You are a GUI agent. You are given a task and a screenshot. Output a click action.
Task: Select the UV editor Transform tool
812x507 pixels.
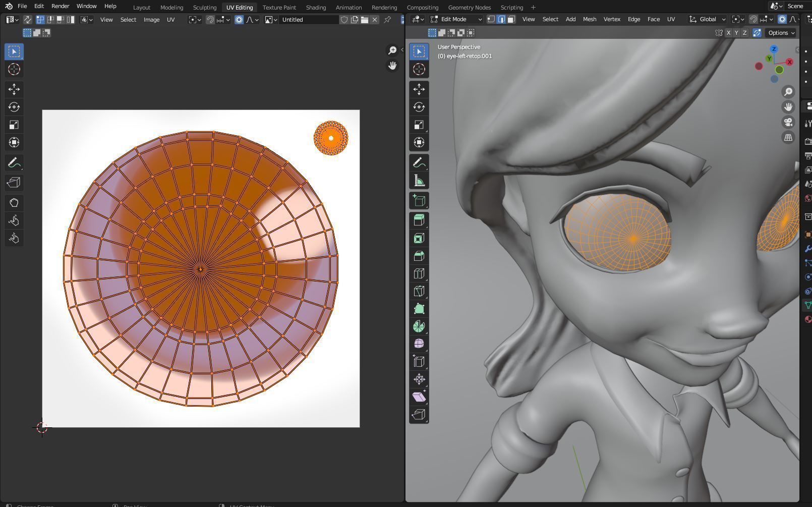tap(14, 142)
